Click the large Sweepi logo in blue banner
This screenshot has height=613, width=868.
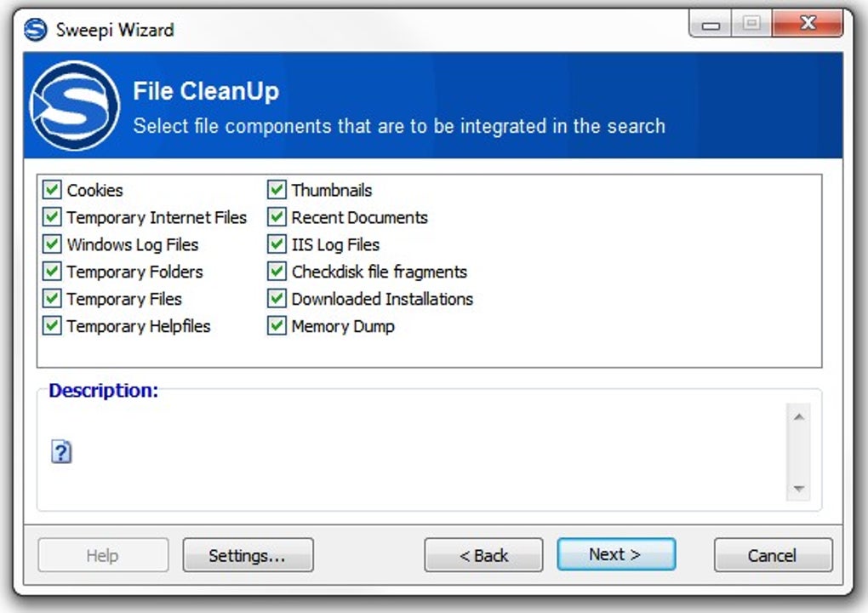[75, 106]
